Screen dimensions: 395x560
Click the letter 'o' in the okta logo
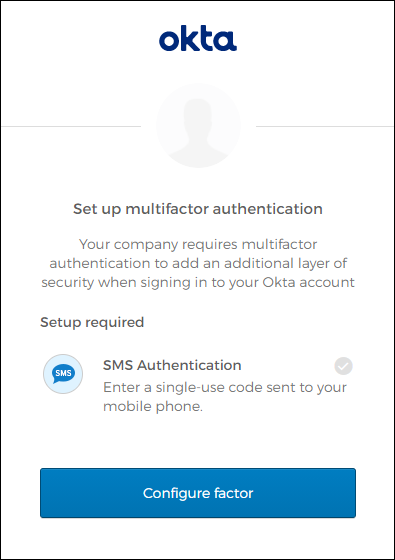click(x=168, y=41)
